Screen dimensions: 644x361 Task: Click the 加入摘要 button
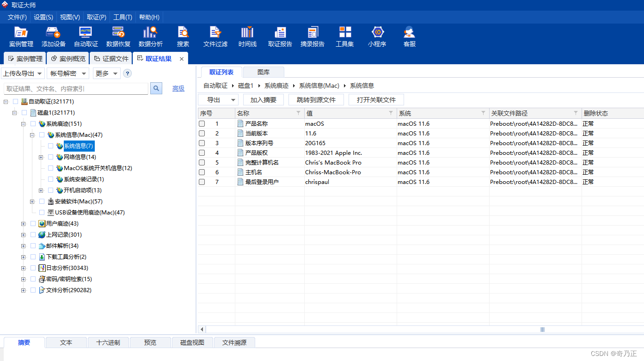tap(264, 100)
